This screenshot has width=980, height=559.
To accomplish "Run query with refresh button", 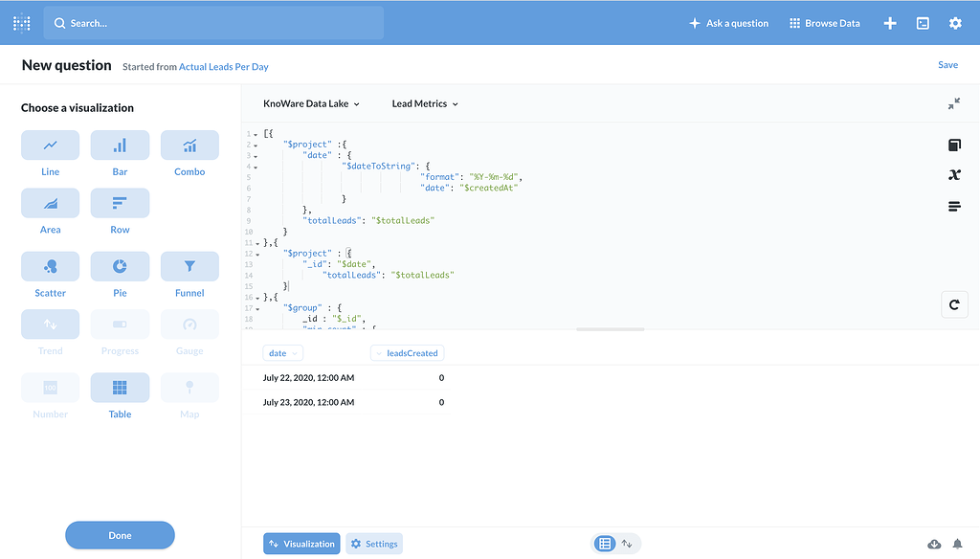I will tap(954, 305).
